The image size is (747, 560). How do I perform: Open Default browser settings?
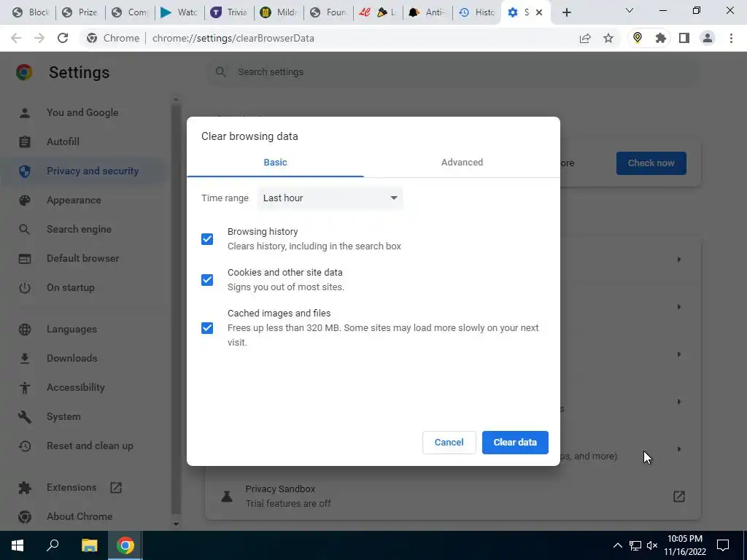(83, 258)
